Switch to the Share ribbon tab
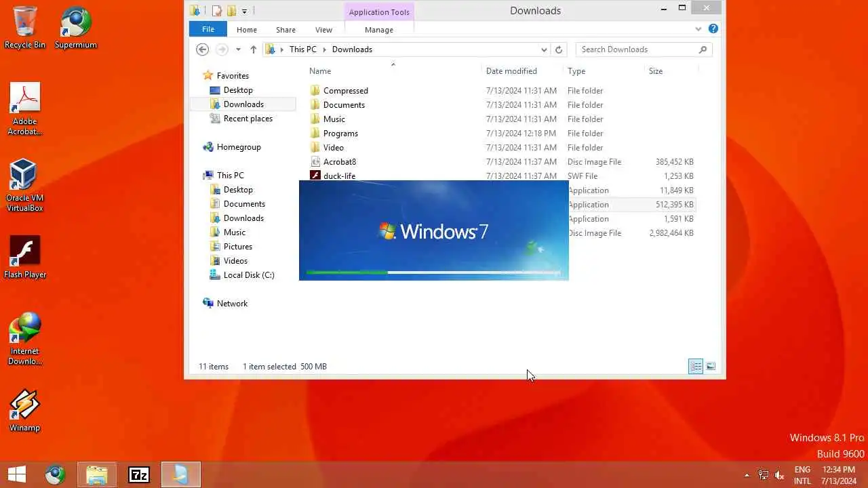 coord(285,29)
